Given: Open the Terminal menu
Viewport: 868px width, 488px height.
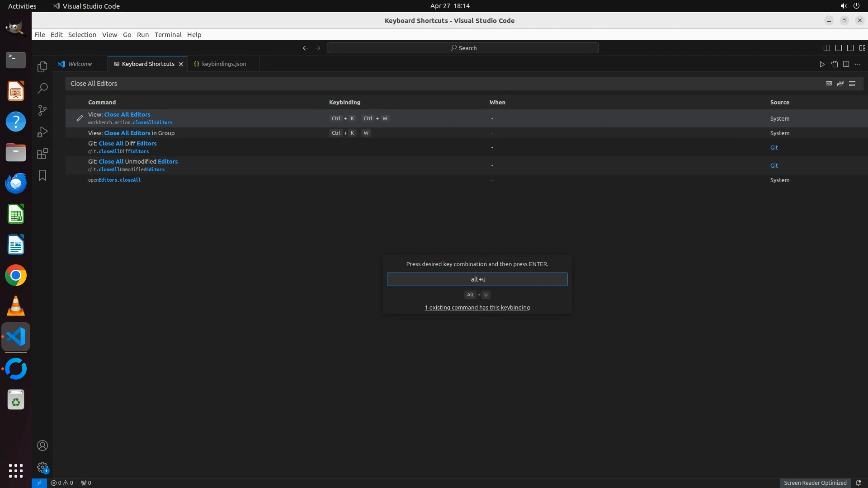Looking at the screenshot, I should coord(168,35).
